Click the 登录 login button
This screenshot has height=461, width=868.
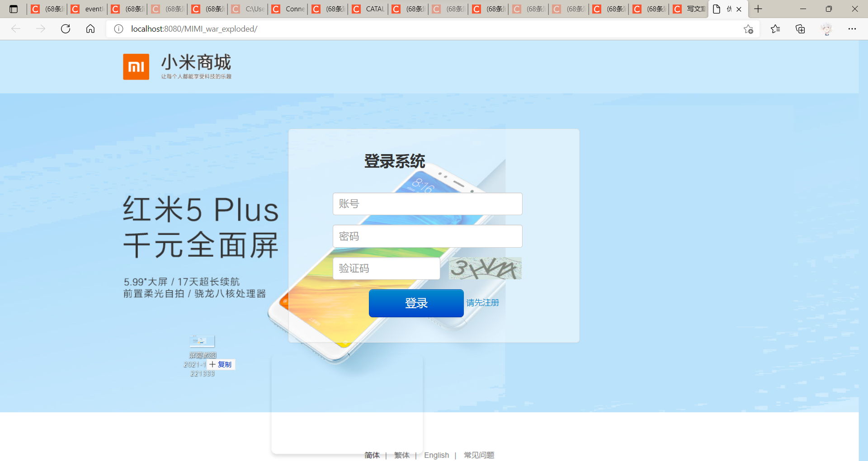click(x=415, y=303)
